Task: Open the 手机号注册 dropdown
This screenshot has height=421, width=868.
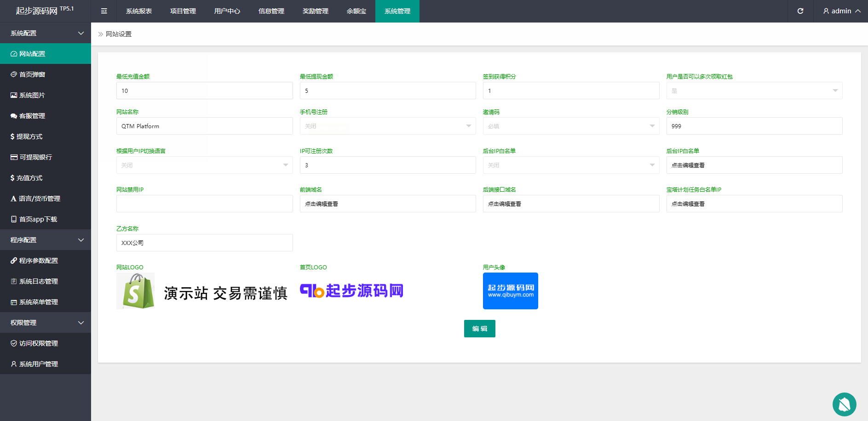Action: (387, 126)
